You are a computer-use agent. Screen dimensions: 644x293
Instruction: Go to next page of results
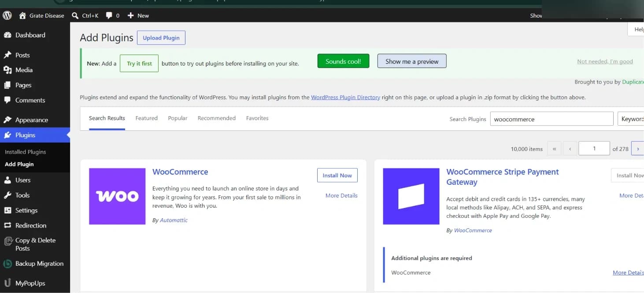coord(637,149)
